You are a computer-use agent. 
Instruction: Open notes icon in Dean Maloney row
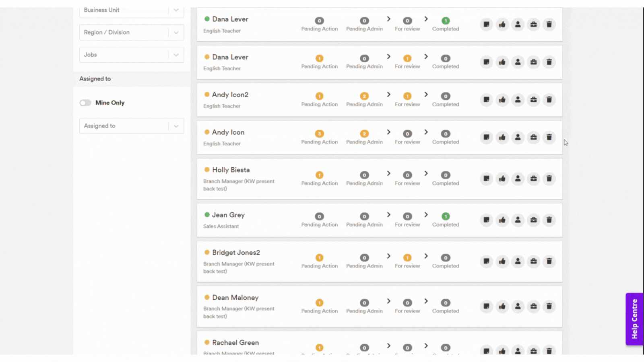487,306
